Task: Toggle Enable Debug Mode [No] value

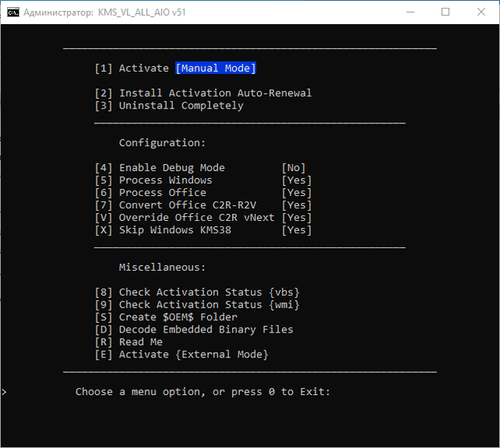Action: click(x=293, y=168)
